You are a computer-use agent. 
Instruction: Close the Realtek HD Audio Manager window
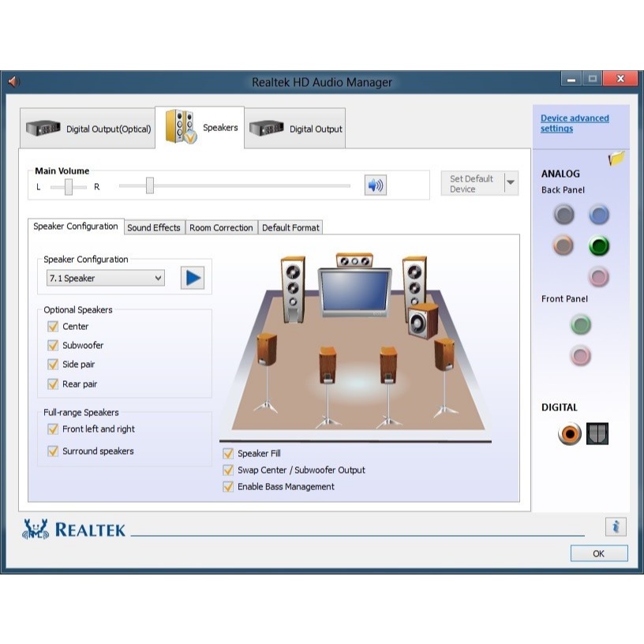(x=620, y=78)
